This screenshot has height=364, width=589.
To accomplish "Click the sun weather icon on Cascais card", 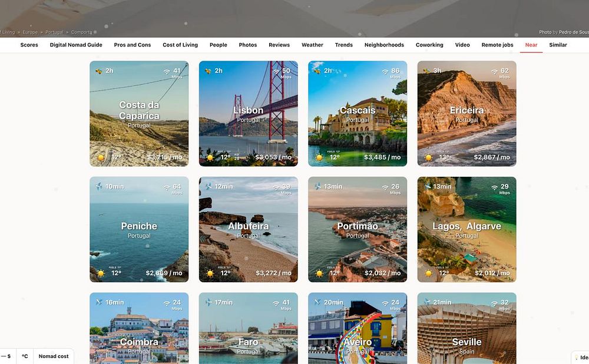I will click(x=320, y=158).
